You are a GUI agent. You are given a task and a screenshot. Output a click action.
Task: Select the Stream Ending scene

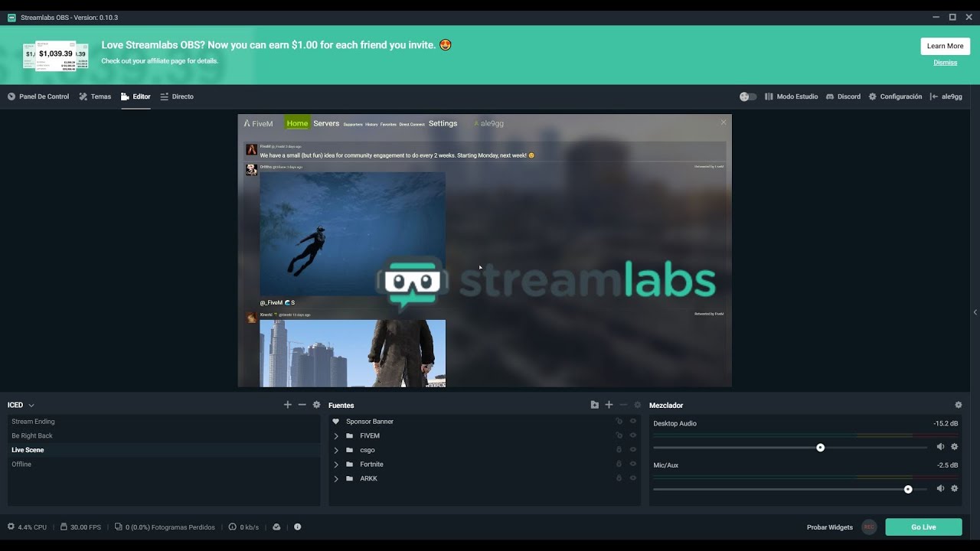164,422
